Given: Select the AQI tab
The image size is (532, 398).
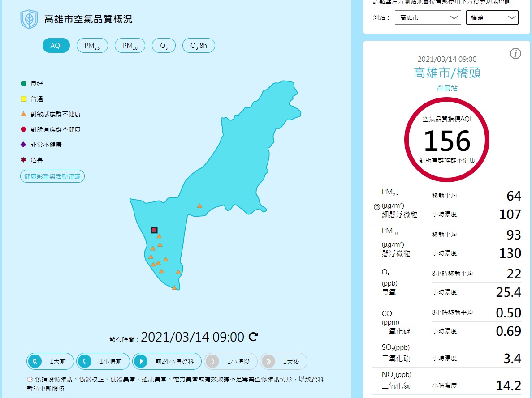Looking at the screenshot, I should (56, 45).
